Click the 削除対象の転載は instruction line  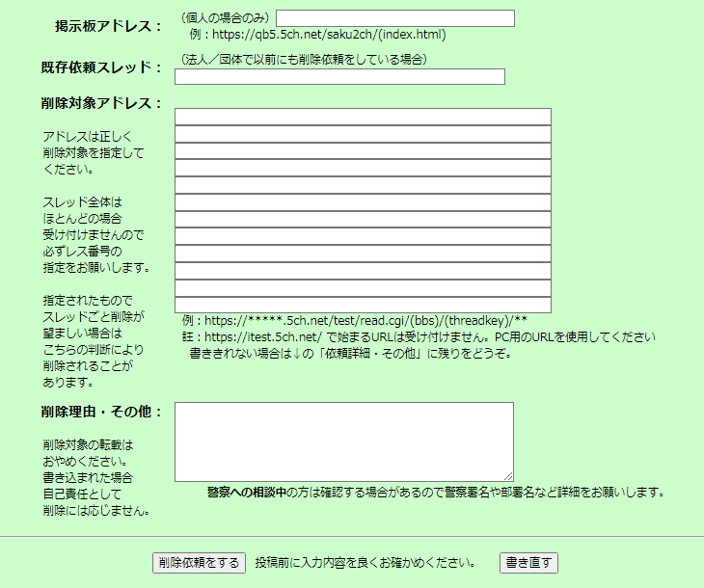[88, 445]
